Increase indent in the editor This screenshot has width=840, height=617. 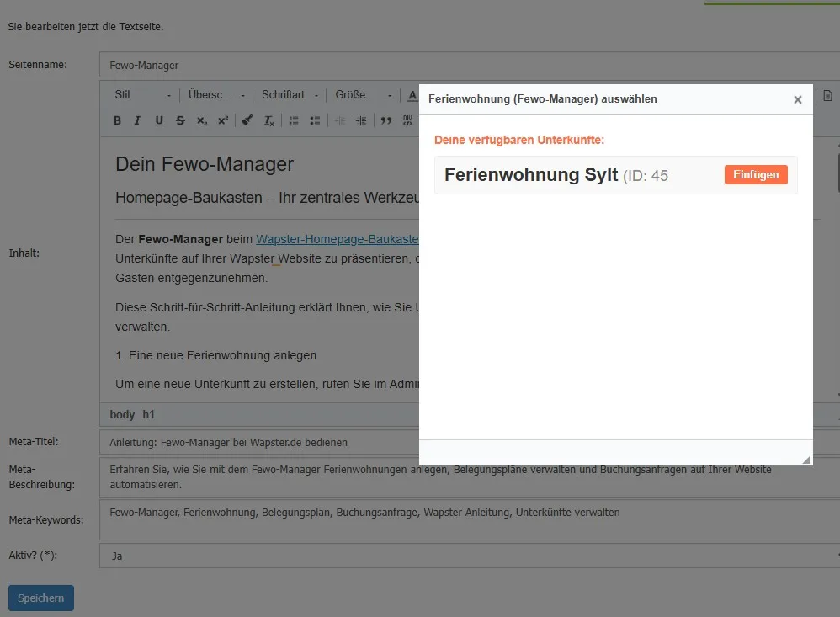pyautogui.click(x=361, y=120)
